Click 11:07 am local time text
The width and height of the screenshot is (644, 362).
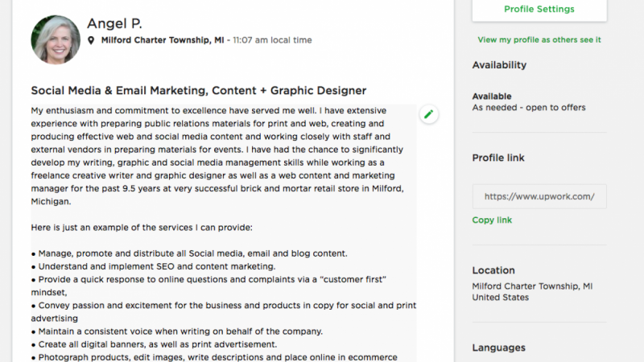pyautogui.click(x=272, y=40)
